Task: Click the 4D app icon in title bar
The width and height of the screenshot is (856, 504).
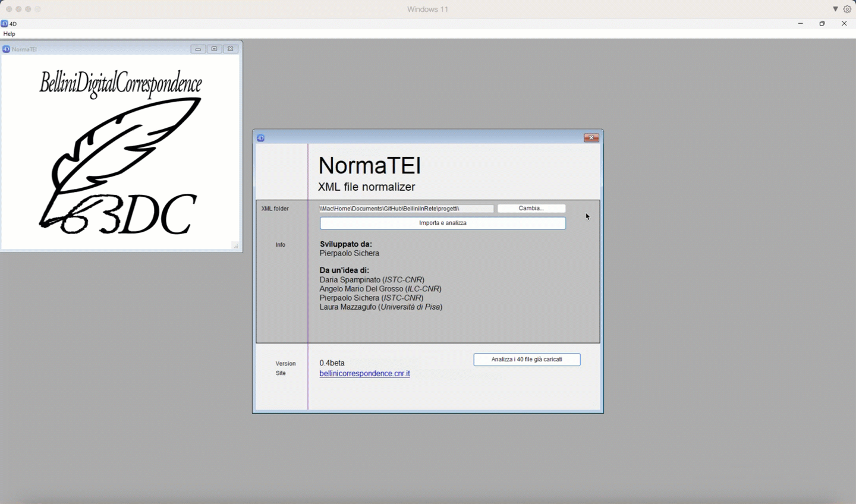Action: pyautogui.click(x=5, y=24)
